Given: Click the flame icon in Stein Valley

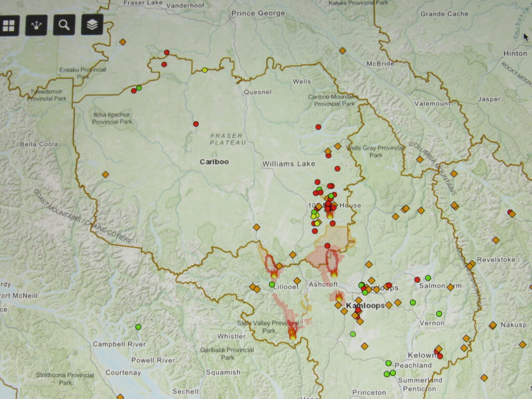Looking at the screenshot, I should (x=292, y=334).
